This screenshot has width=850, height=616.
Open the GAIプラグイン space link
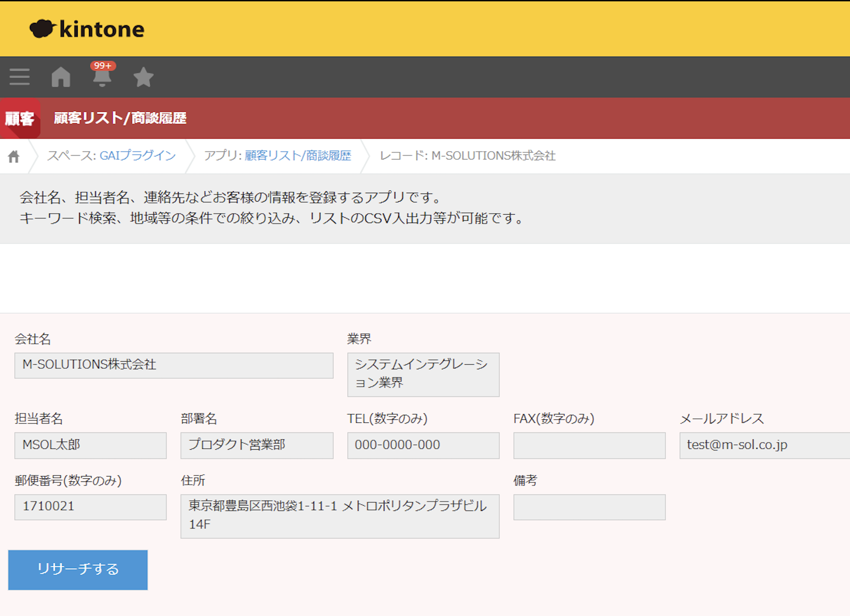click(138, 156)
